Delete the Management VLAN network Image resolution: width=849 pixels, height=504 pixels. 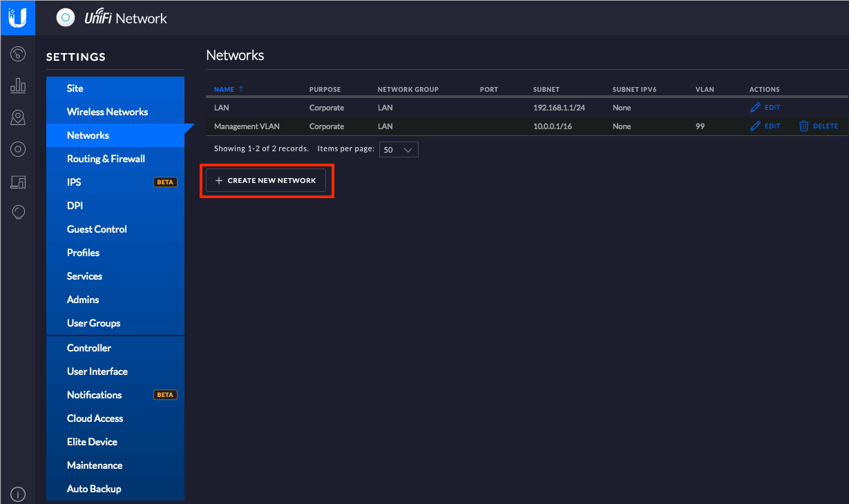818,126
